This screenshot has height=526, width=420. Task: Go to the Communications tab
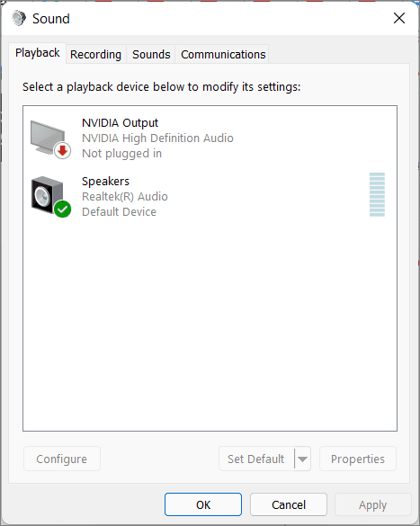(223, 54)
